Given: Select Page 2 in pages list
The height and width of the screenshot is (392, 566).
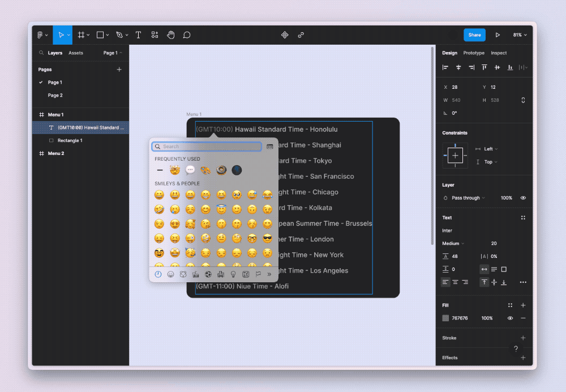Looking at the screenshot, I should click(x=55, y=95).
